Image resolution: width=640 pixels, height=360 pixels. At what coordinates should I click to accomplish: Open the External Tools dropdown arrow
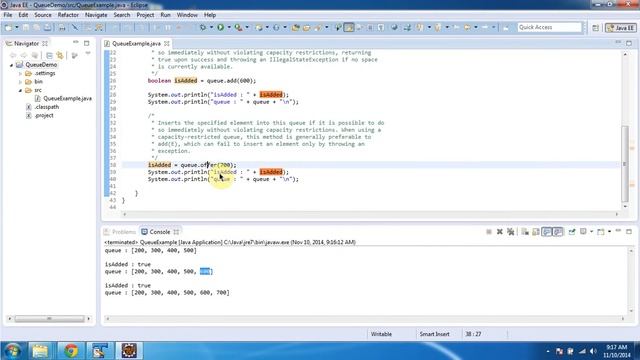coord(247,27)
